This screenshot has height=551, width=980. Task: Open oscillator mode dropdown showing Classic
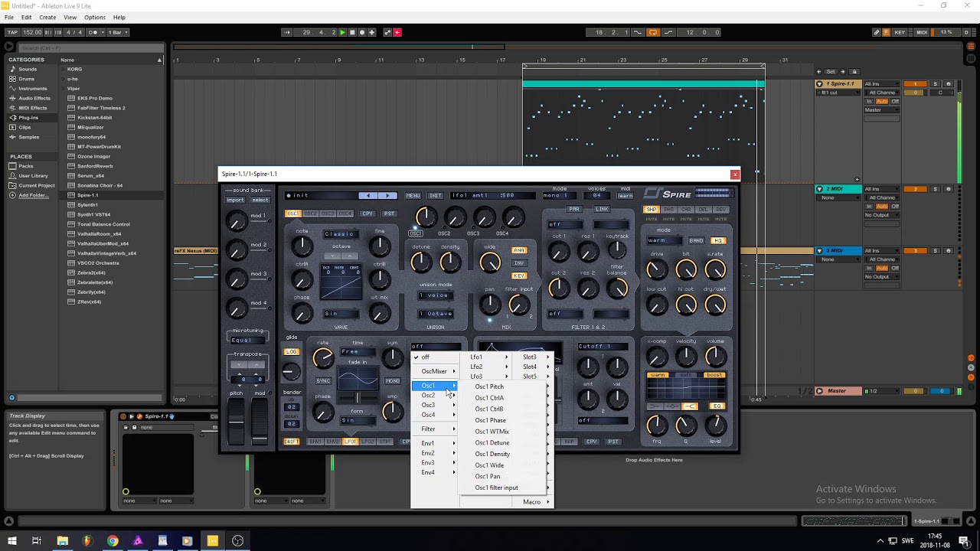click(340, 234)
